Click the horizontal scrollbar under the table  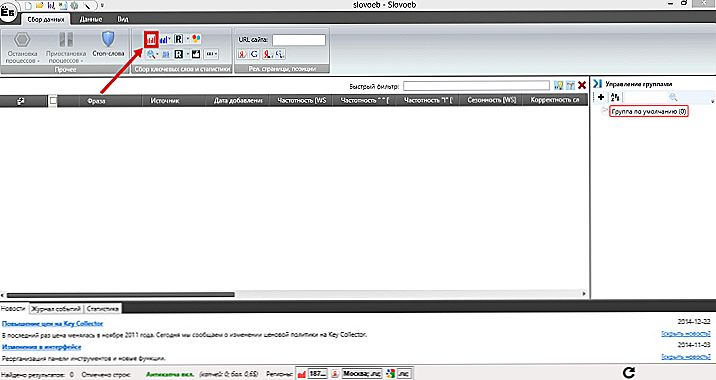pyautogui.click(x=121, y=295)
